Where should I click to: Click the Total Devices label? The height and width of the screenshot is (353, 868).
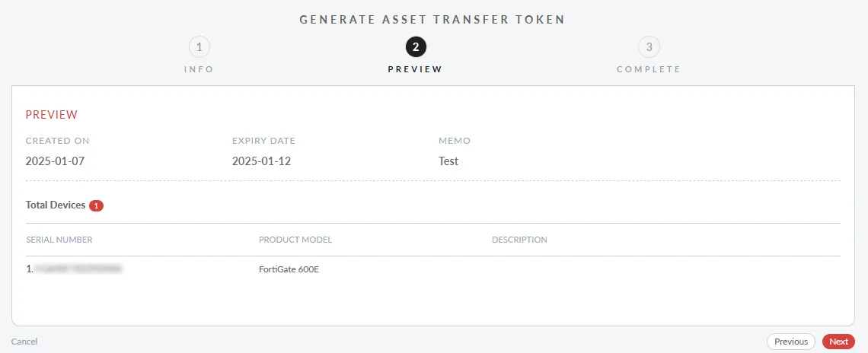[x=56, y=205]
